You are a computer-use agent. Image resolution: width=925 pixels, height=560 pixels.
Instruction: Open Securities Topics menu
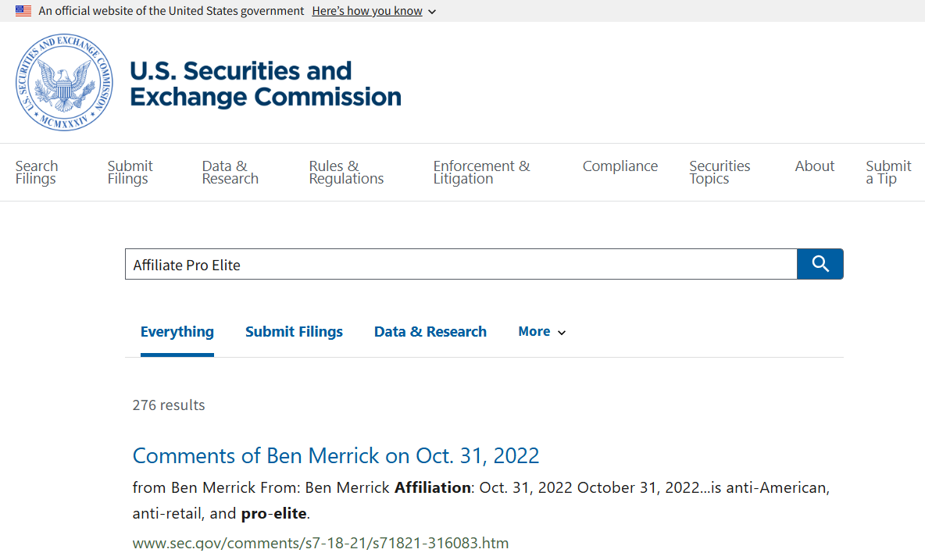720,173
